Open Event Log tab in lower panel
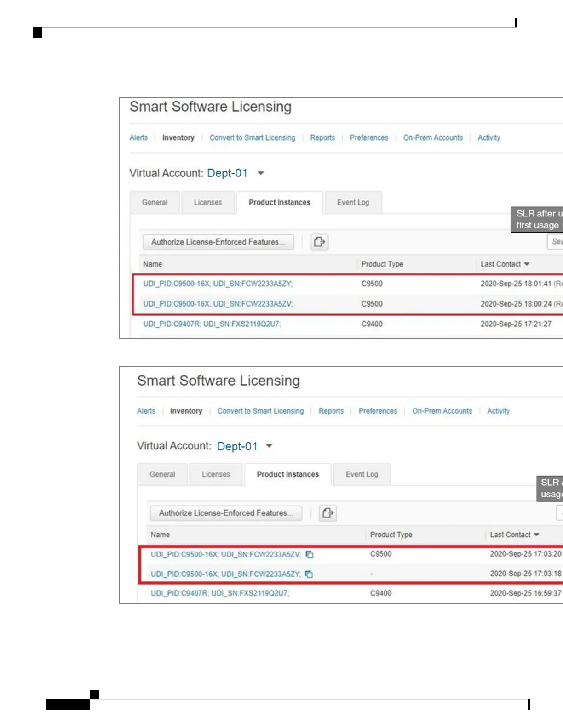The width and height of the screenshot is (563, 728). (x=362, y=474)
